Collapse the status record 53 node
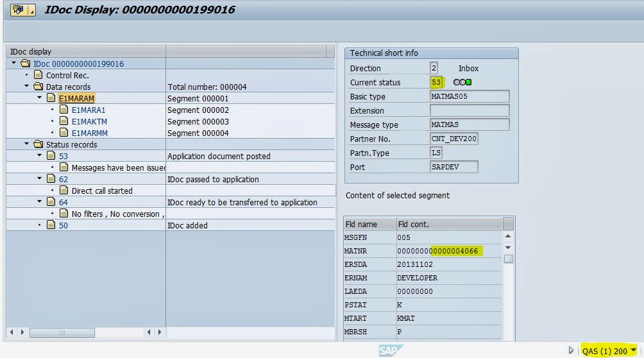644x358 pixels. coord(40,156)
